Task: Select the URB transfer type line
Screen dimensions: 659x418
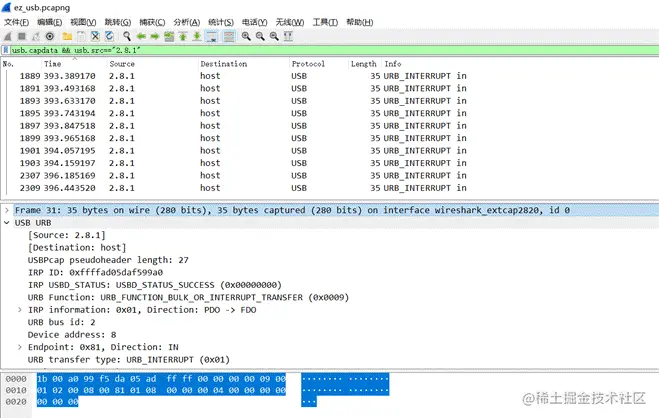Action: point(129,360)
